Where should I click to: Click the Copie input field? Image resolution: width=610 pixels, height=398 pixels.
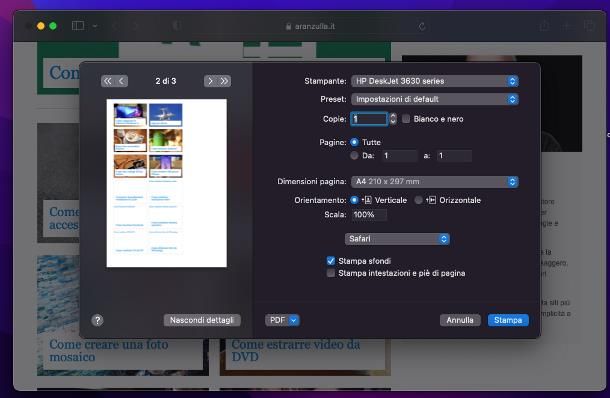369,119
